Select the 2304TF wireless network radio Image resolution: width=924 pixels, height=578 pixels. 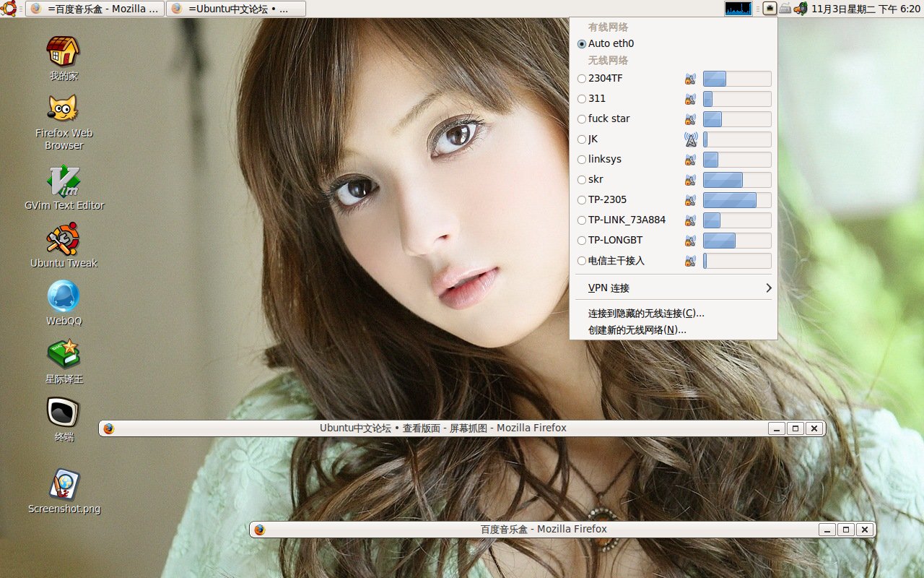(582, 79)
